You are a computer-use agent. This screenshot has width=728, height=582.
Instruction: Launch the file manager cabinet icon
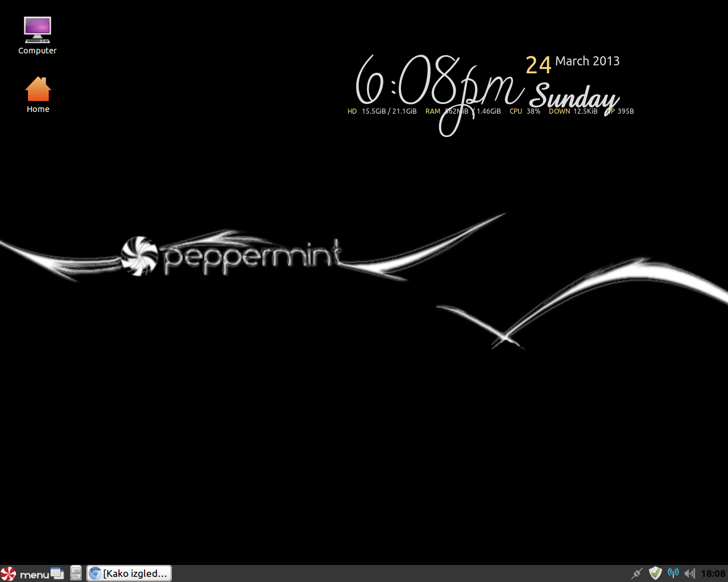tap(76, 573)
